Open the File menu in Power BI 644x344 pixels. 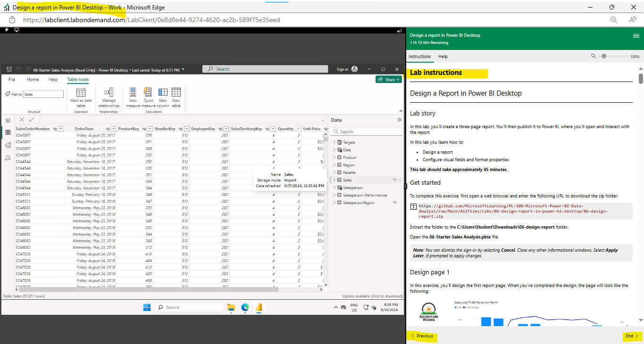pyautogui.click(x=12, y=80)
